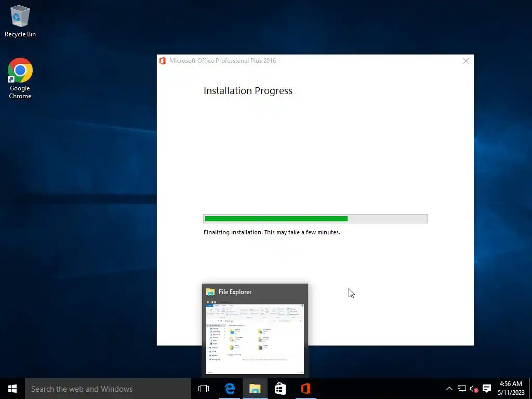The image size is (532, 399).
Task: Click the Show desktop strip past the clock
Action: pos(530,389)
